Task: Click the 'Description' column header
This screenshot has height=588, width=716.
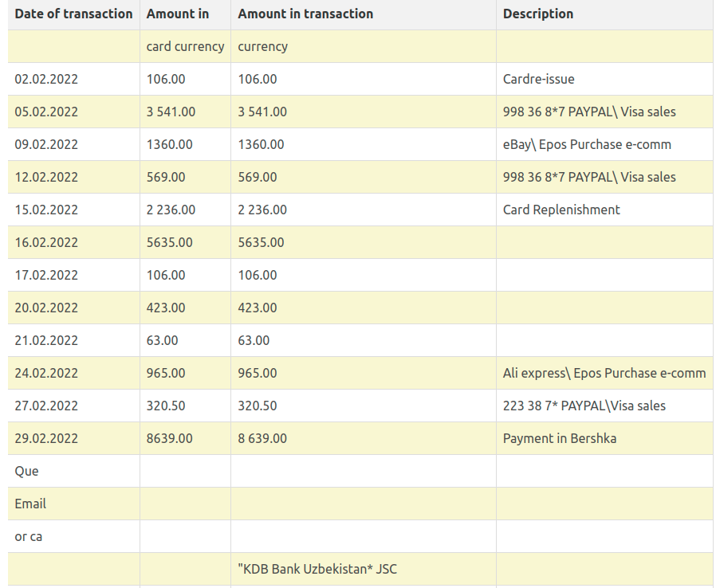Action: pyautogui.click(x=538, y=14)
